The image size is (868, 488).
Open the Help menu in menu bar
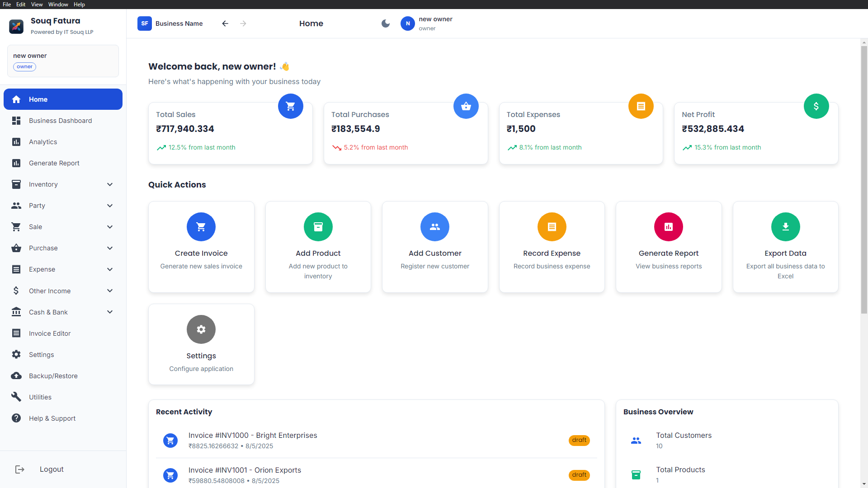click(79, 5)
